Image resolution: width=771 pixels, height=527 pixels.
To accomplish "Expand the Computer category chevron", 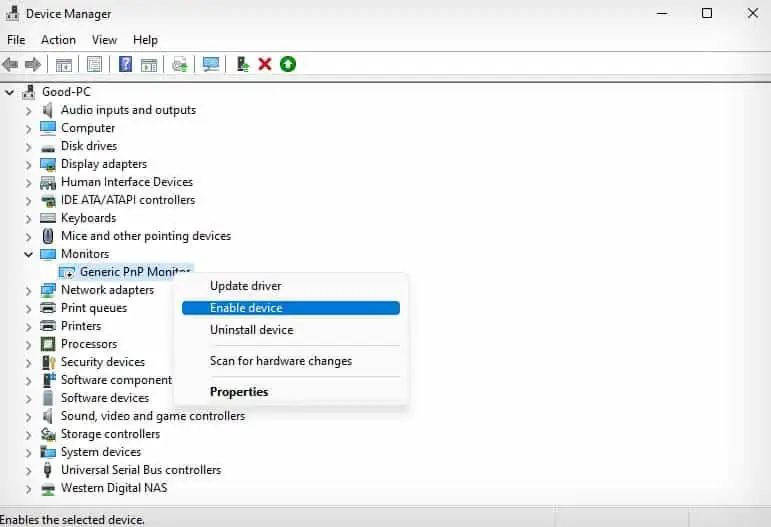I will 29,129.
